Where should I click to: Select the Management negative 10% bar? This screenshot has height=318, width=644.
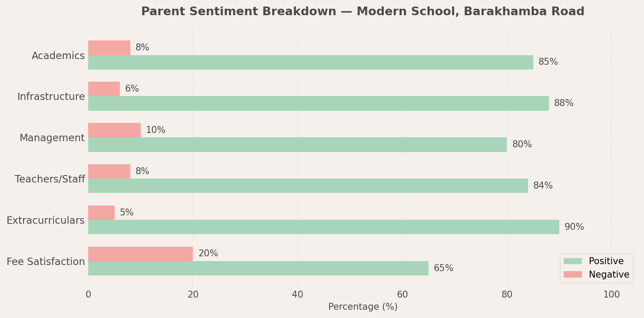tap(114, 130)
